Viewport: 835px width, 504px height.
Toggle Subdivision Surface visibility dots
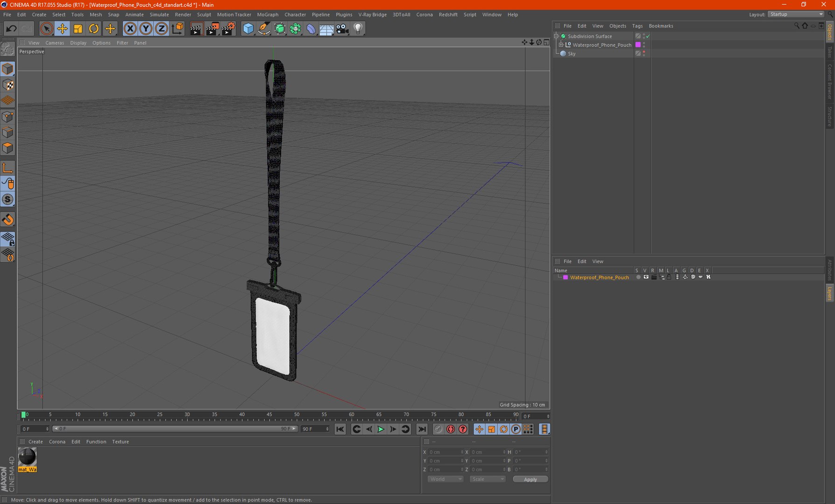644,36
